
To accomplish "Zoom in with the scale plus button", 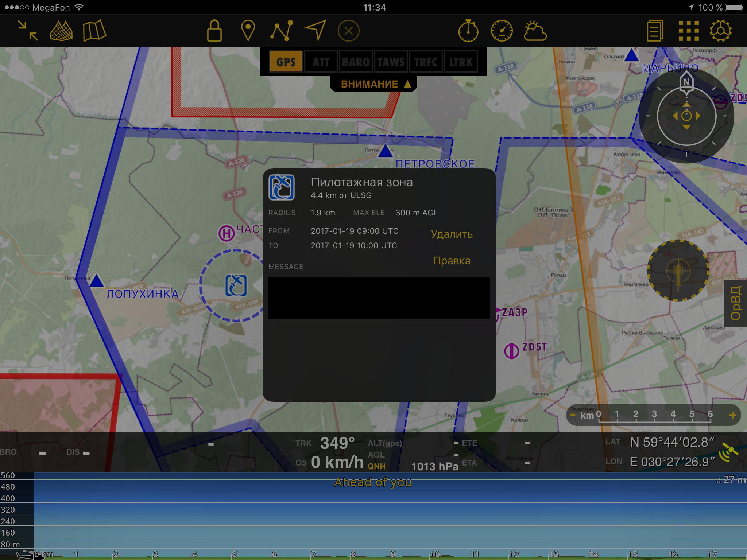I will pyautogui.click(x=732, y=415).
